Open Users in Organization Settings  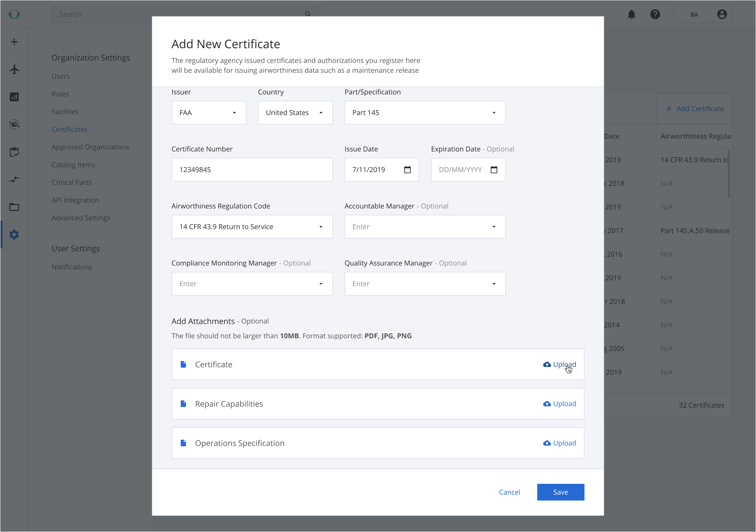[61, 76]
